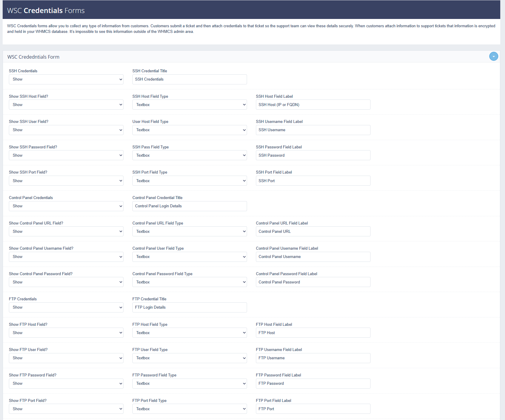Open FTP Port Field Type dropdown

click(190, 409)
